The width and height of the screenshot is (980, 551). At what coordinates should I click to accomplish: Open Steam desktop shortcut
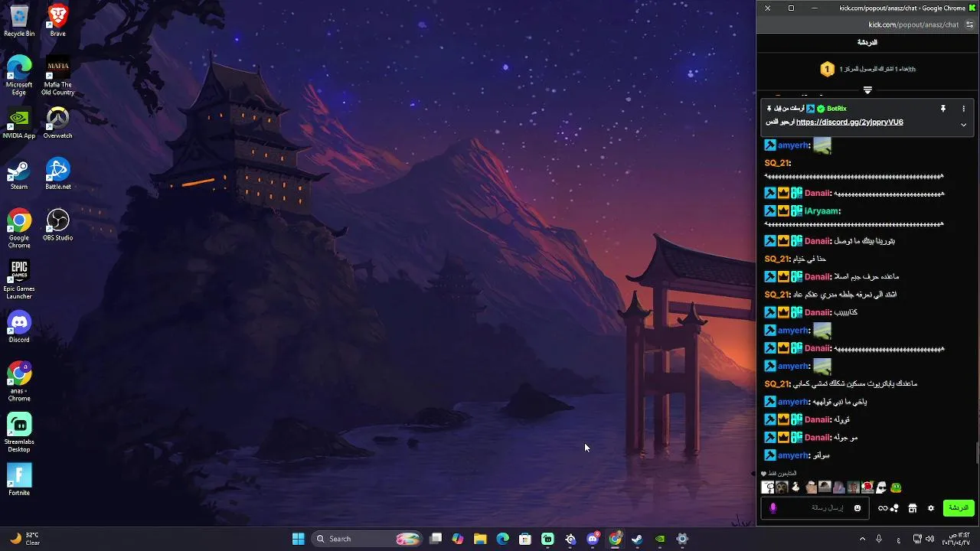coord(19,174)
